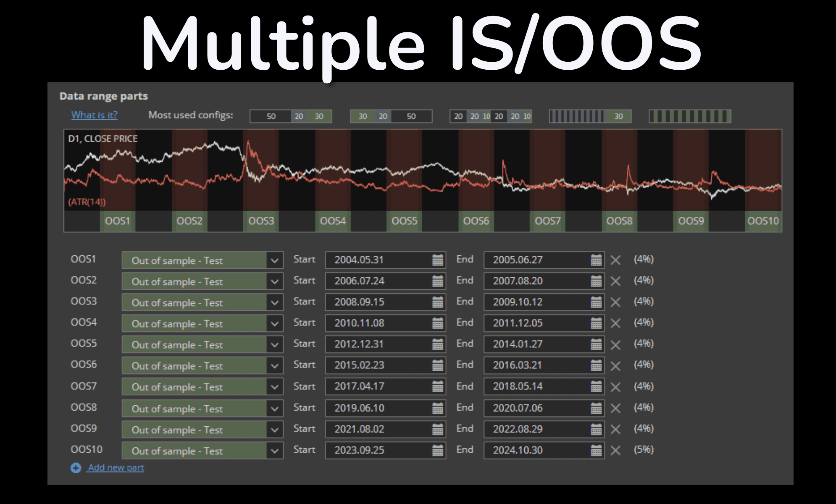This screenshot has height=504, width=836.
Task: Remove the OOS9 data range part
Action: [x=615, y=429]
